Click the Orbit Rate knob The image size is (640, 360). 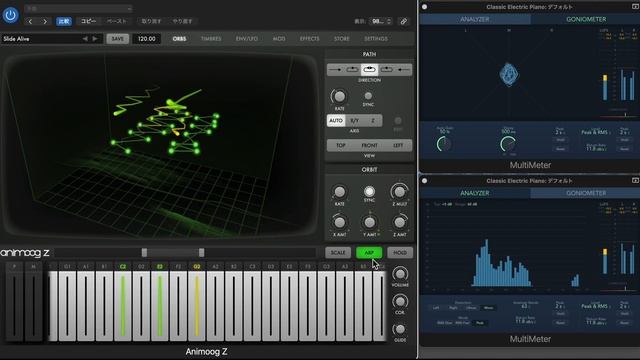coord(339,192)
